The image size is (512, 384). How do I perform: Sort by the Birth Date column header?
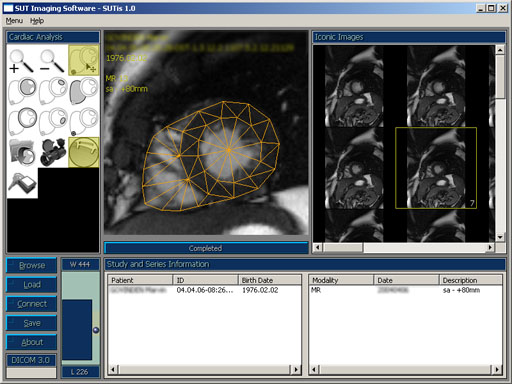pyautogui.click(x=270, y=280)
